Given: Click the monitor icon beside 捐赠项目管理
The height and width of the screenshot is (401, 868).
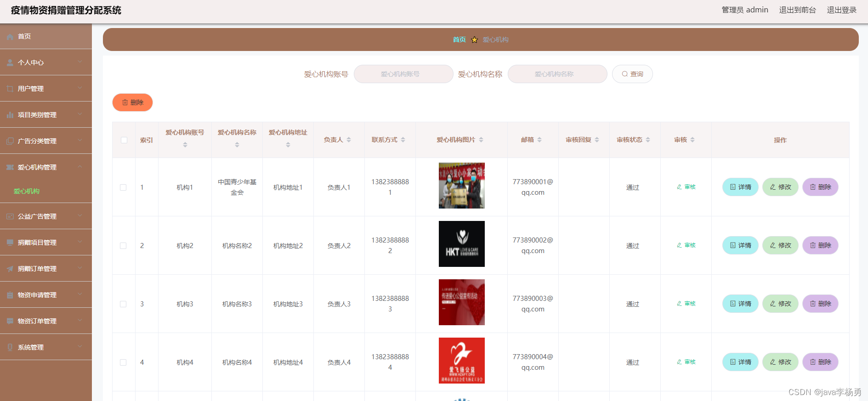Looking at the screenshot, I should tap(10, 243).
